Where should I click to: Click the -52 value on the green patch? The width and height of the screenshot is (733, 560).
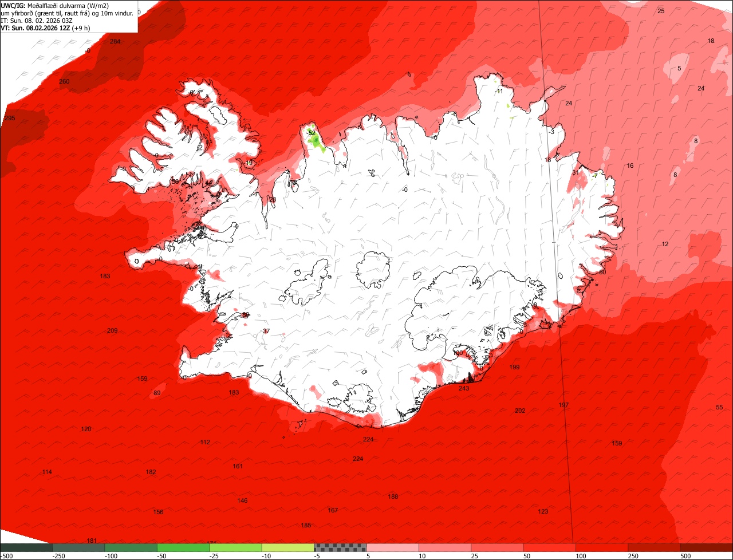[311, 133]
